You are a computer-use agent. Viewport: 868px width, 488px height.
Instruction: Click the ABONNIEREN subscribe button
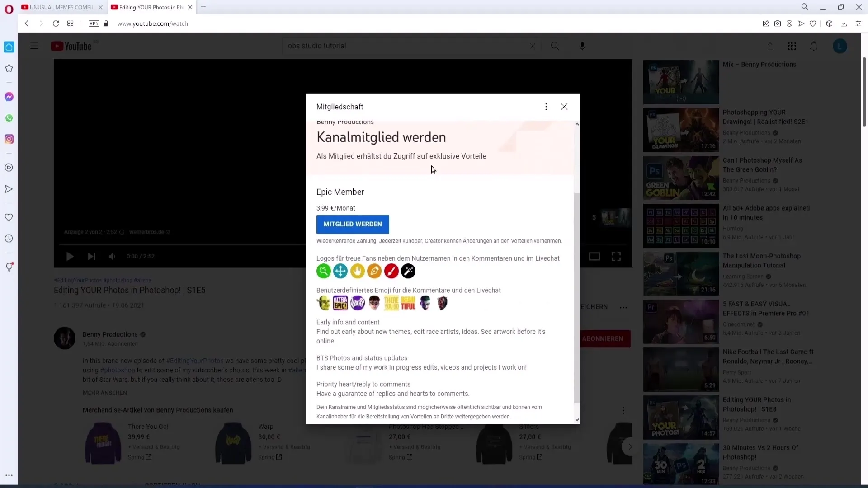[604, 338]
